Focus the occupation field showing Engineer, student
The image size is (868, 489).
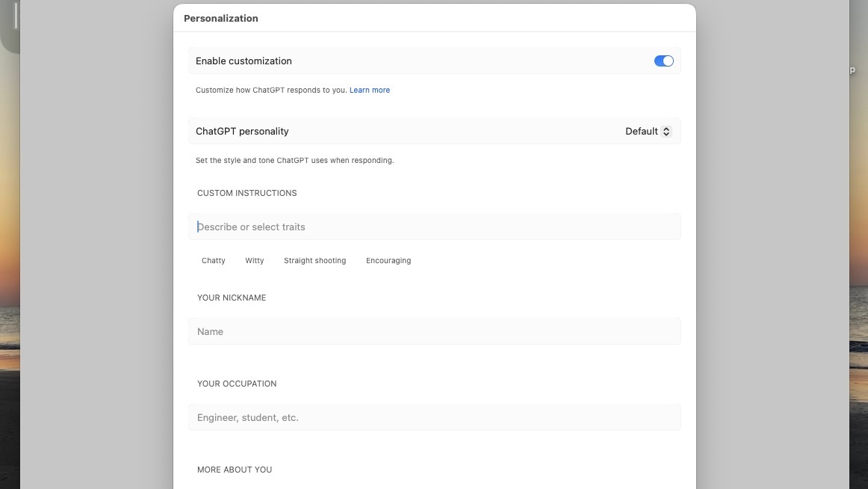[x=433, y=417]
